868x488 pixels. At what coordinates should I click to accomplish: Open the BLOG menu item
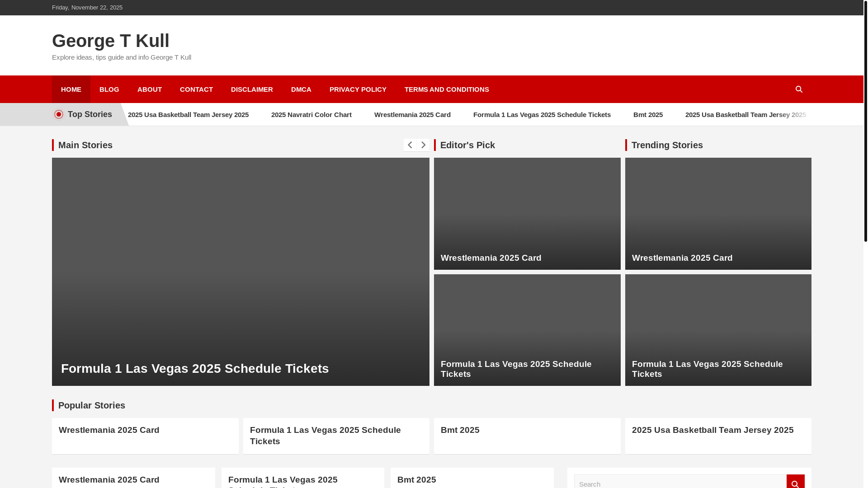(x=109, y=89)
